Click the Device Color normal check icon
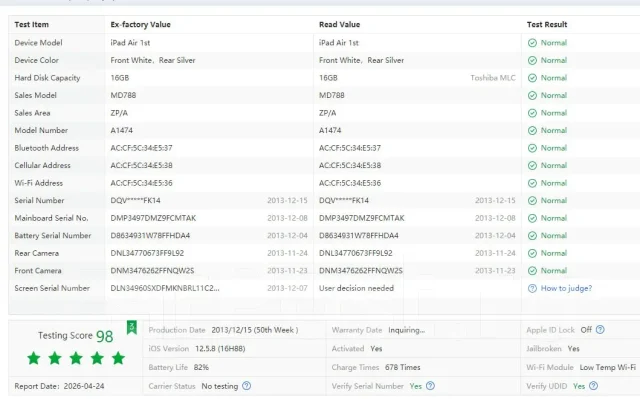640x399 pixels. (x=532, y=60)
